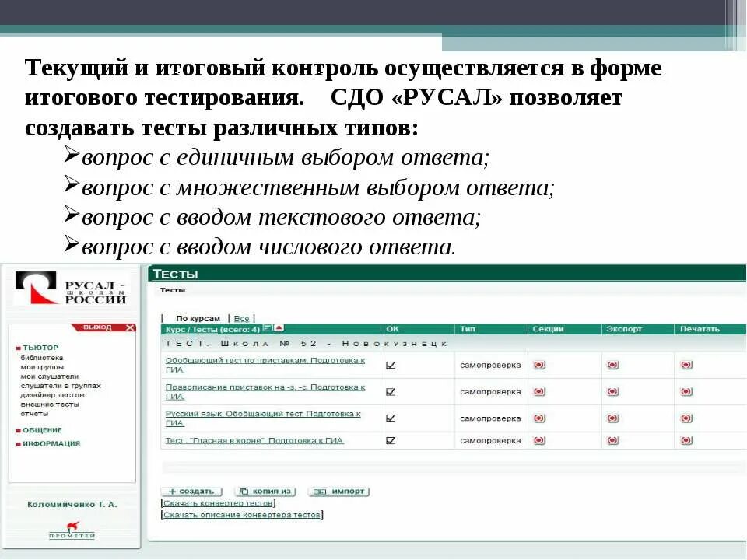
Task: Export the Правописание приставок test via icon
Action: 613,392
